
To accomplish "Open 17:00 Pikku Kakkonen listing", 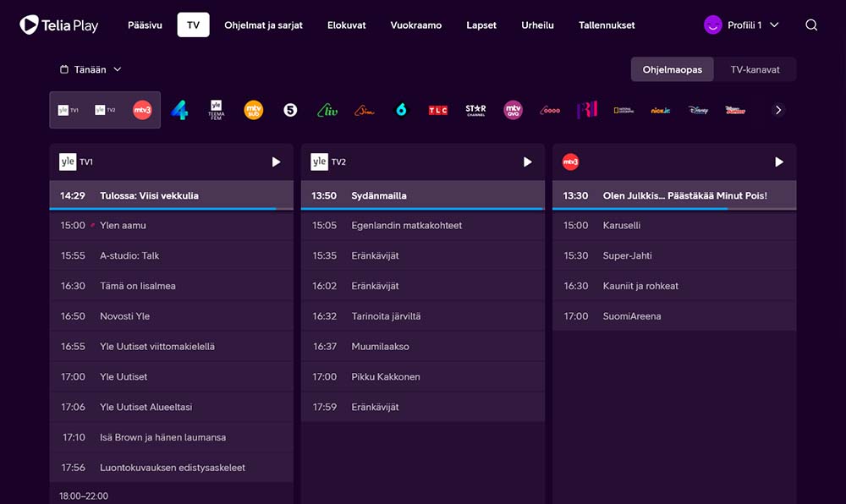I will [423, 377].
